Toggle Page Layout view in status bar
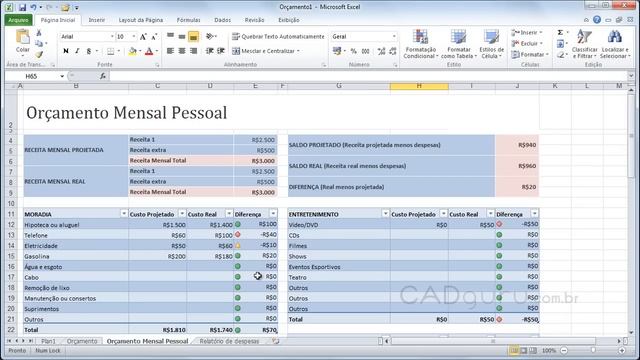This screenshot has height=360, width=640. [x=524, y=351]
